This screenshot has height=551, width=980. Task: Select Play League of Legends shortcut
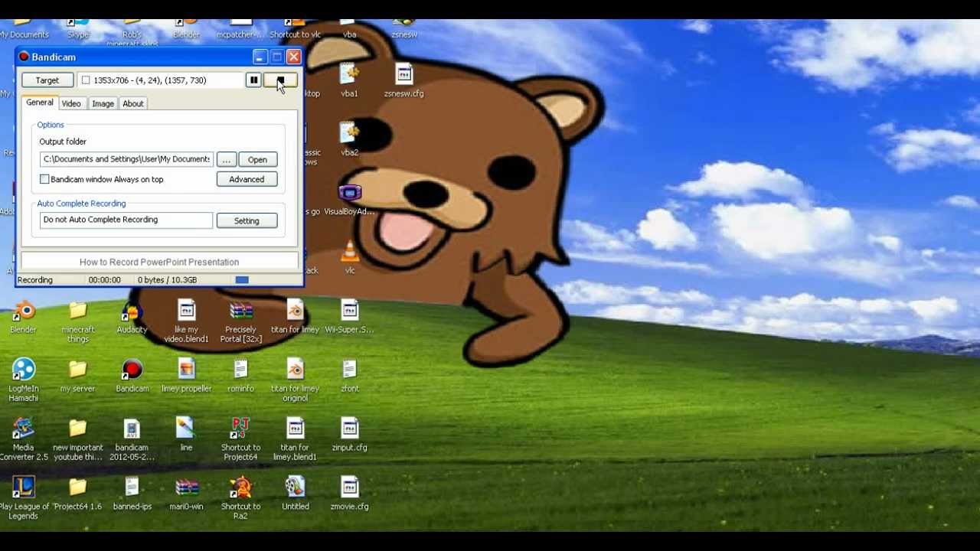pyautogui.click(x=23, y=498)
